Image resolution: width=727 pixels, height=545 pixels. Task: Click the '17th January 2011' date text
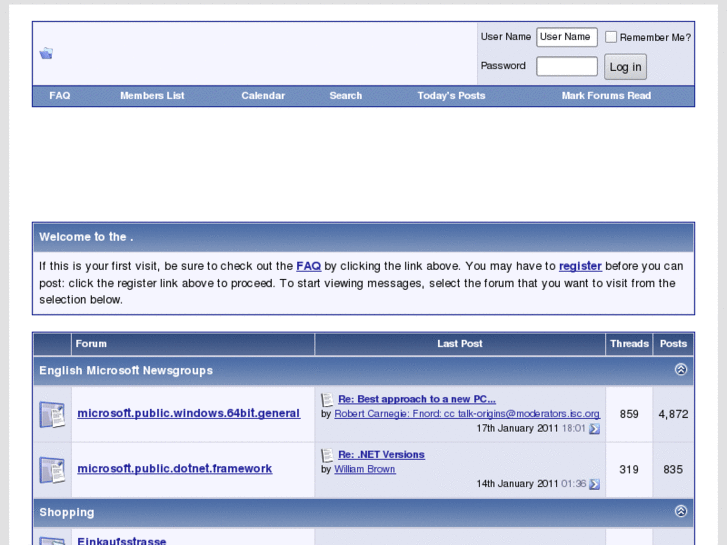coord(517,428)
